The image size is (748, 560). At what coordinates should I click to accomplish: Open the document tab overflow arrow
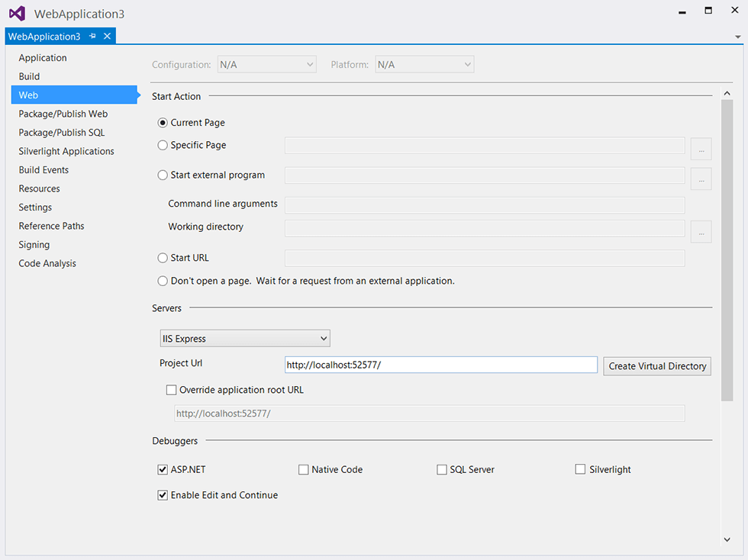coord(737,37)
